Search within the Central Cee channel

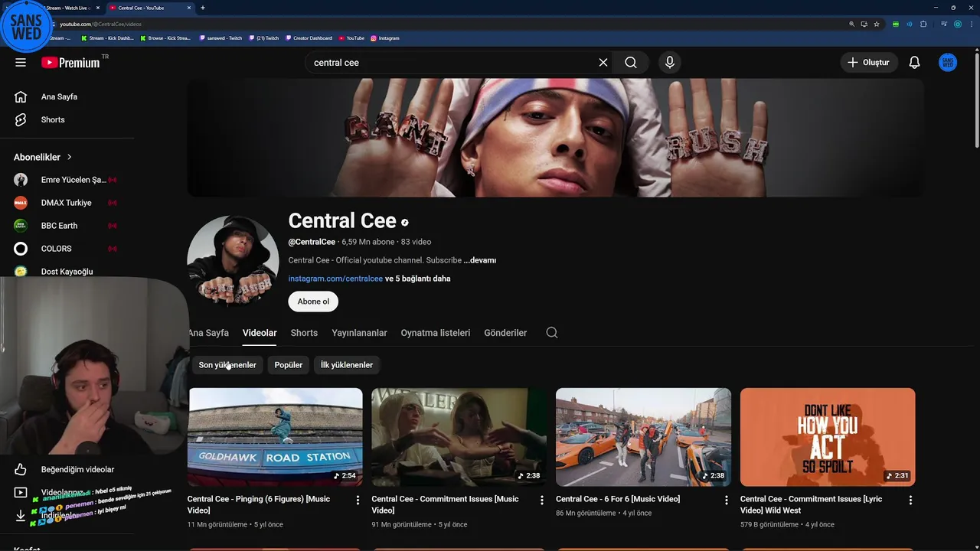552,333
